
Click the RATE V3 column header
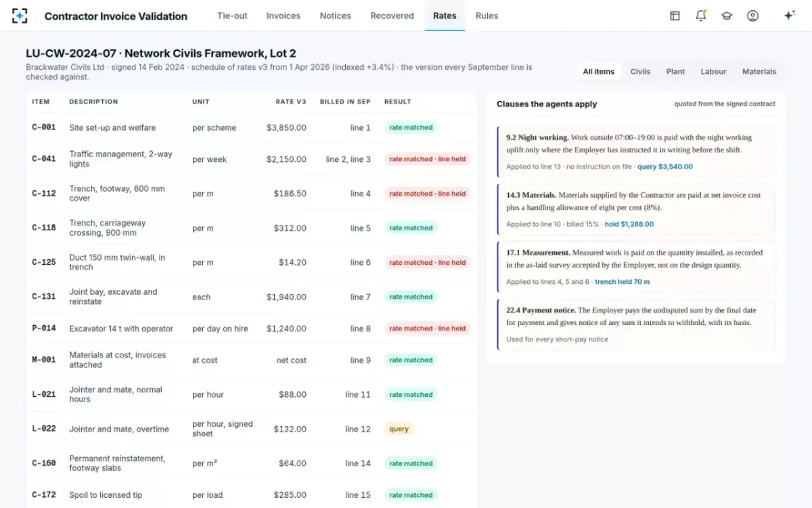point(291,102)
